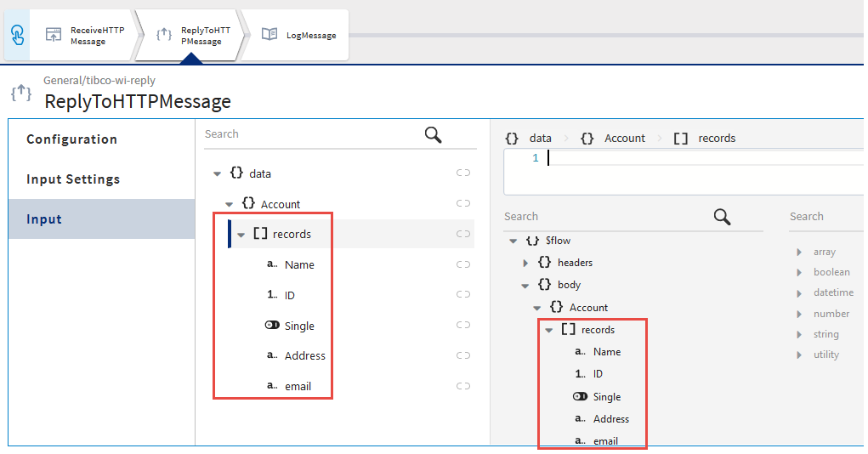
Task: Select the ID field under $flow records
Action: (x=598, y=374)
